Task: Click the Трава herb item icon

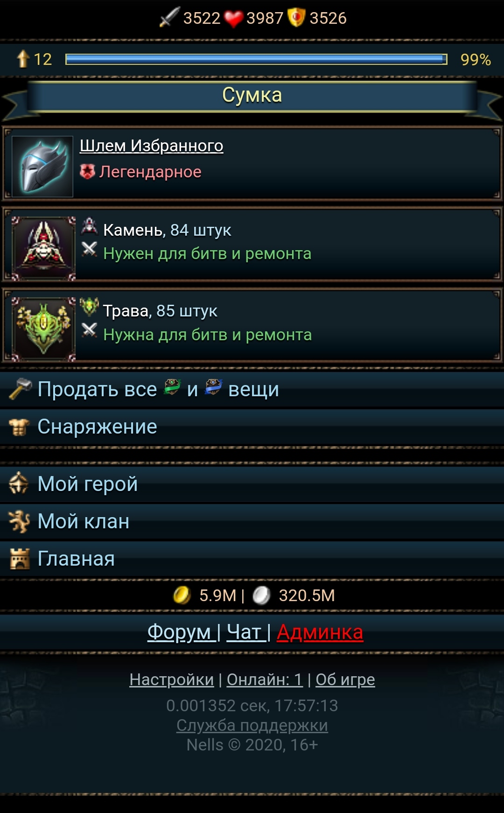Action: click(x=43, y=329)
